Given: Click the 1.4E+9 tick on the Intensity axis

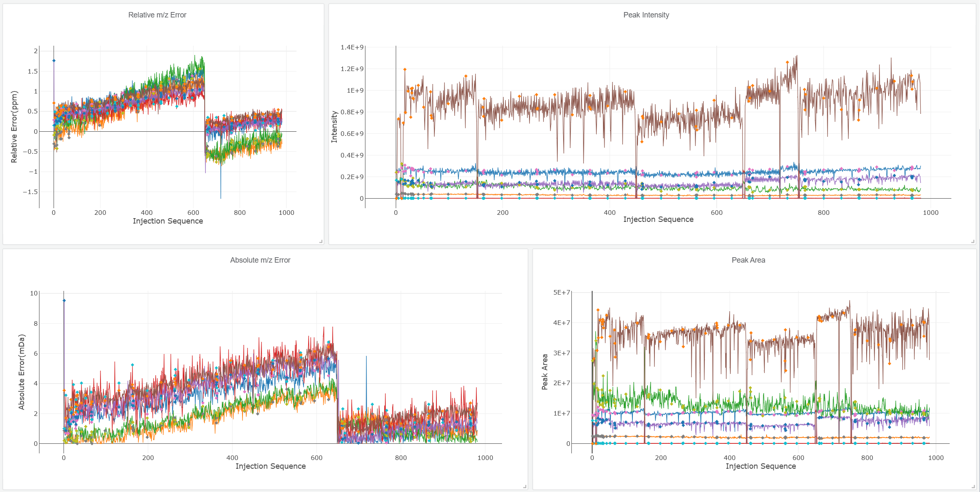Looking at the screenshot, I should click(352, 47).
